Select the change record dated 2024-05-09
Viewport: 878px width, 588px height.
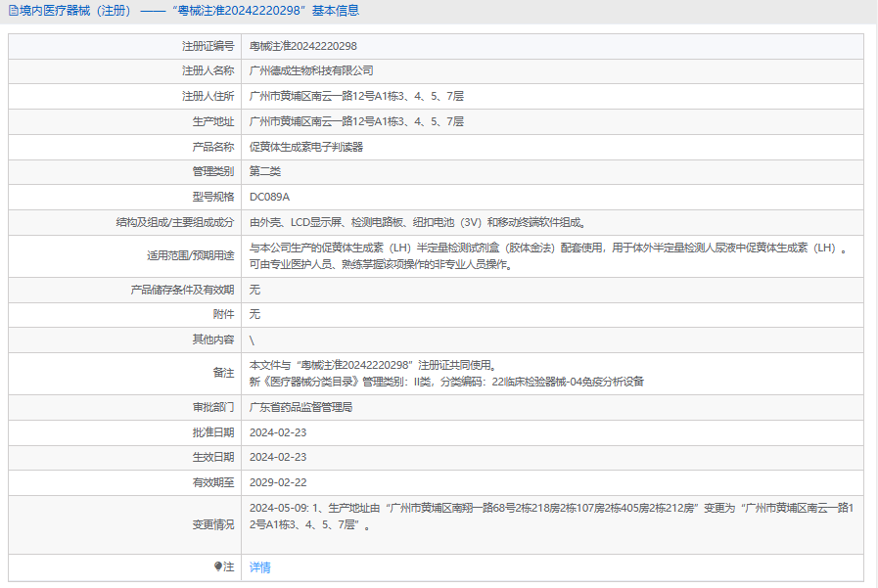(x=551, y=517)
